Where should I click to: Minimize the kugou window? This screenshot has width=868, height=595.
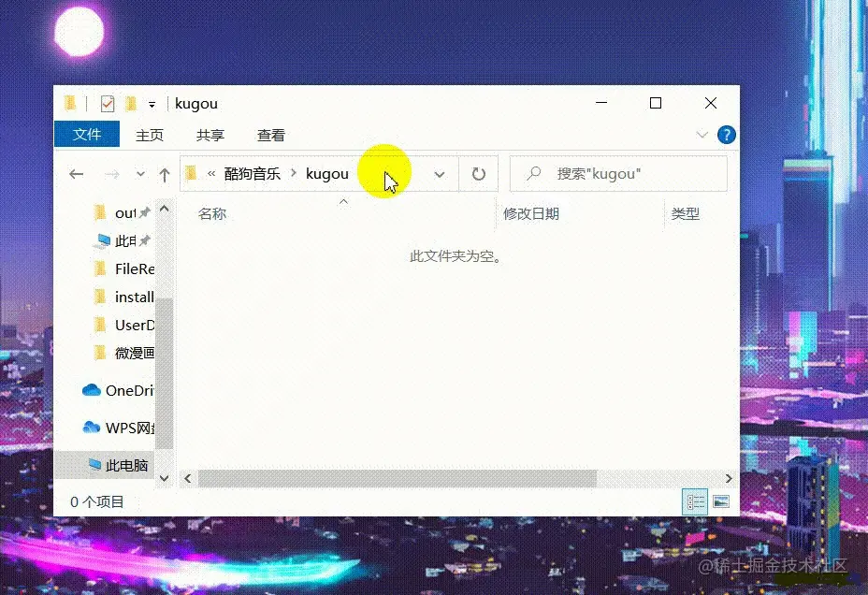click(601, 103)
